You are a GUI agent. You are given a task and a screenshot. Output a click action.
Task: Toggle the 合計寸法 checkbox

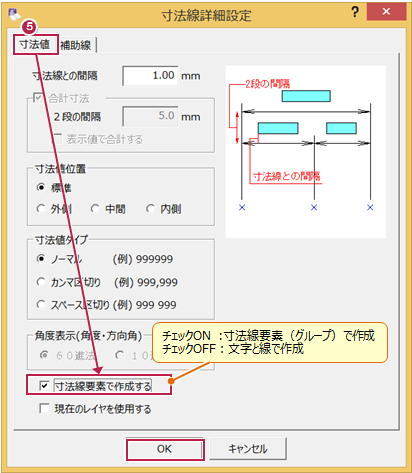pyautogui.click(x=38, y=98)
